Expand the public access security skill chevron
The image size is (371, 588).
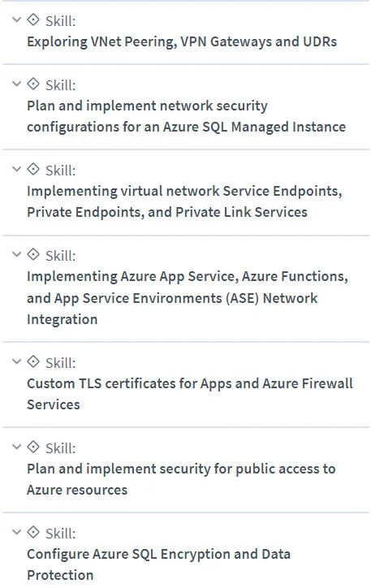16,447
